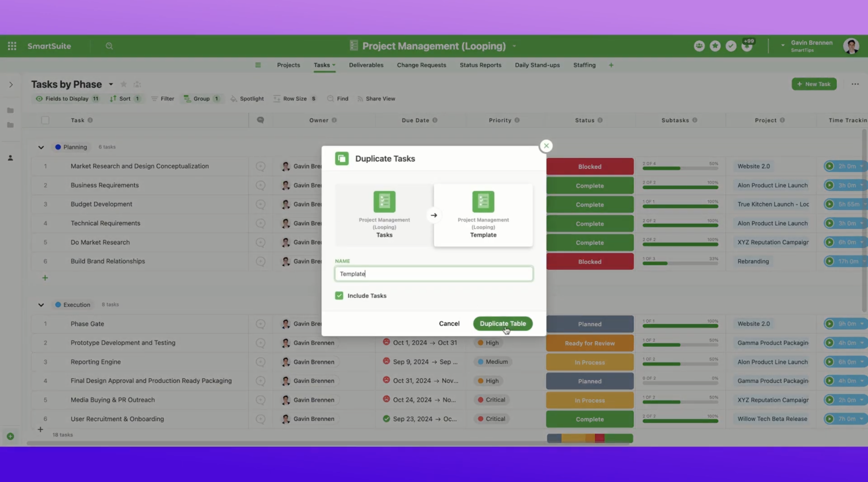Click the My Work checkmark icon in header
The width and height of the screenshot is (868, 482).
[x=731, y=46]
